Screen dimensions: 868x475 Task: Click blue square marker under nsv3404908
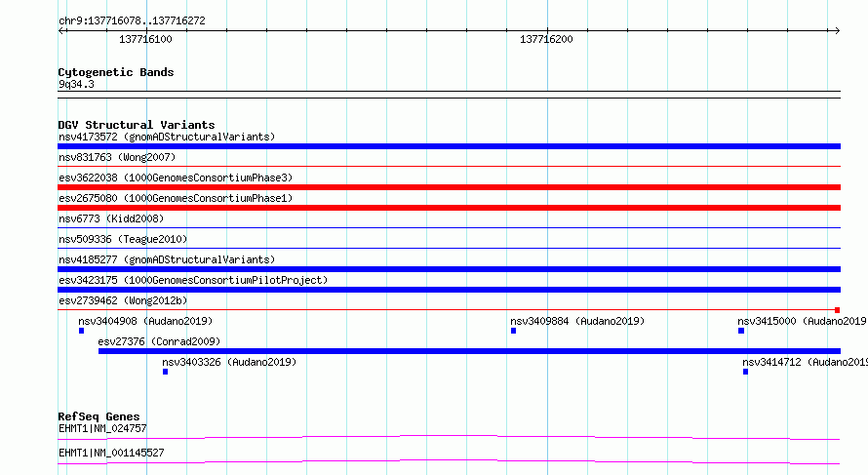(x=81, y=331)
